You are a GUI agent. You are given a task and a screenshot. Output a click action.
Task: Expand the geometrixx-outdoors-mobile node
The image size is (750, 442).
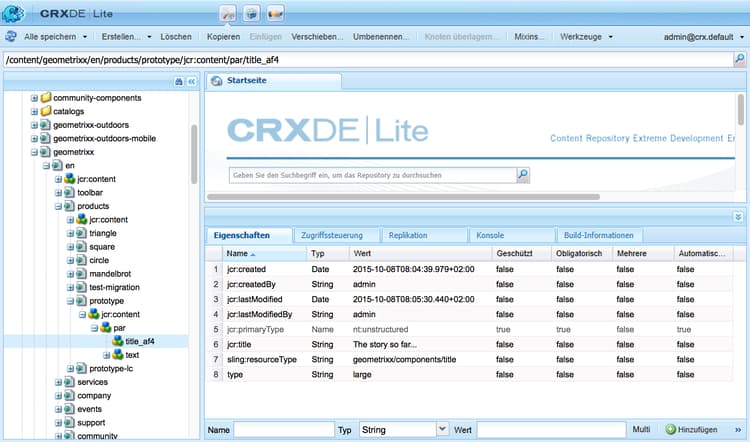coord(34,139)
